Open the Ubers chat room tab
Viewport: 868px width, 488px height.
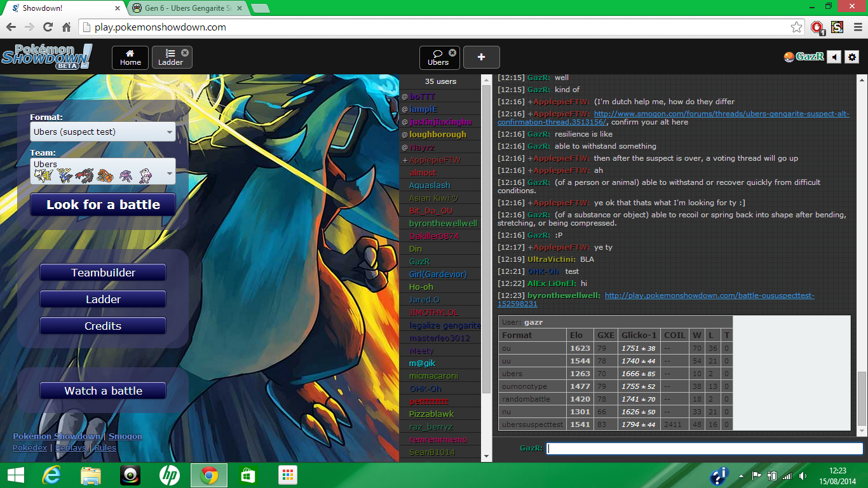coord(438,58)
